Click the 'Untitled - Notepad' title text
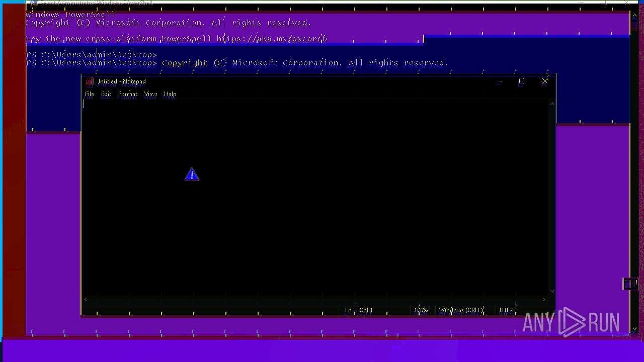Image resolution: width=644 pixels, height=362 pixels. click(x=122, y=81)
